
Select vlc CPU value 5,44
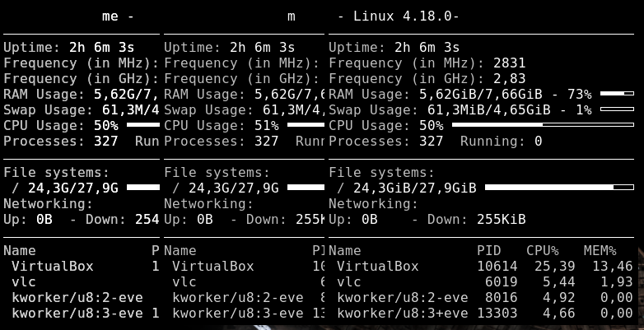[x=559, y=281]
